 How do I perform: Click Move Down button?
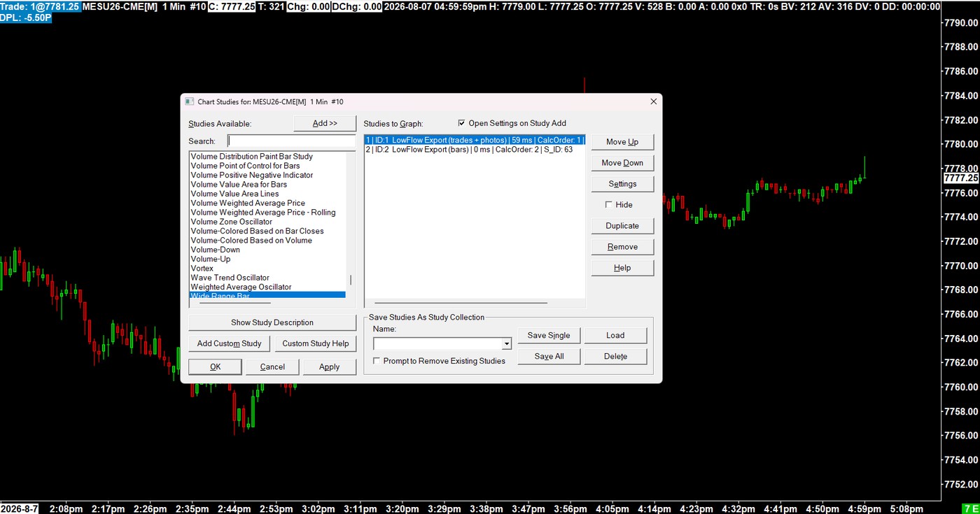point(622,163)
